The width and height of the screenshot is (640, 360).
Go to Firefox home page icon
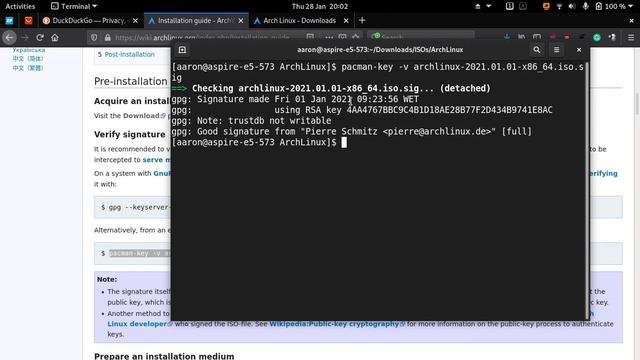(x=55, y=38)
